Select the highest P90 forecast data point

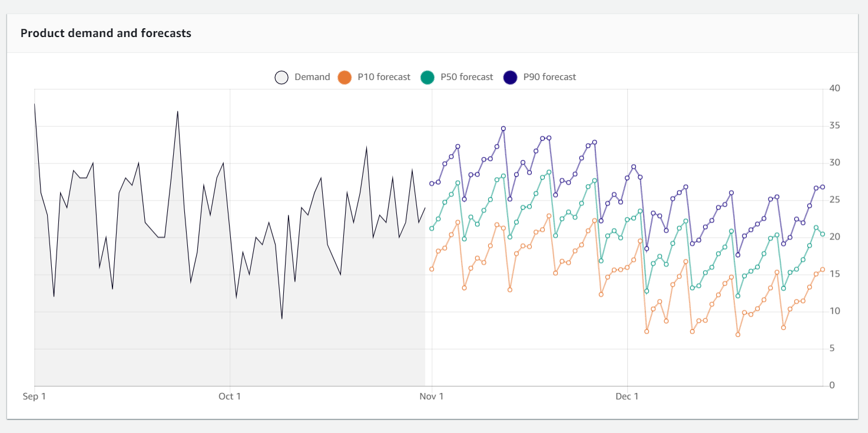tap(503, 128)
